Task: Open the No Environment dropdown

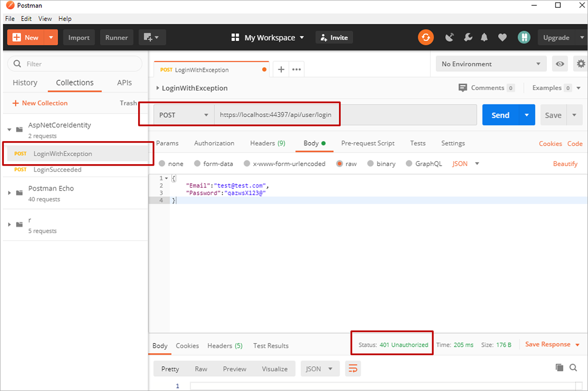Action: (x=491, y=64)
